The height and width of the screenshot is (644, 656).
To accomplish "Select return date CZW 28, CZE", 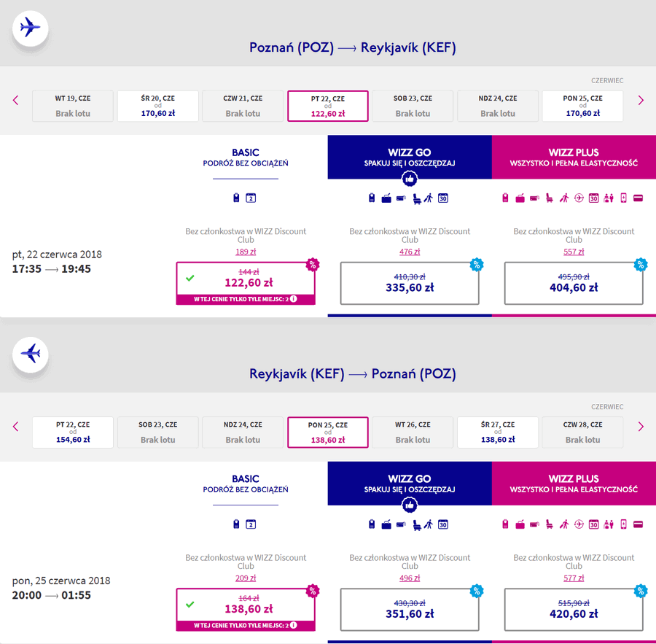I will tap(582, 432).
